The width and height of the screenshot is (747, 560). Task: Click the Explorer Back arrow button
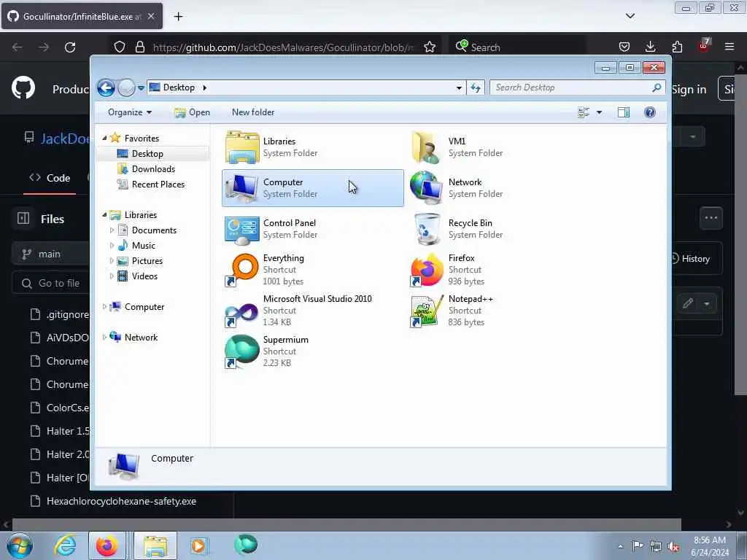coord(106,87)
